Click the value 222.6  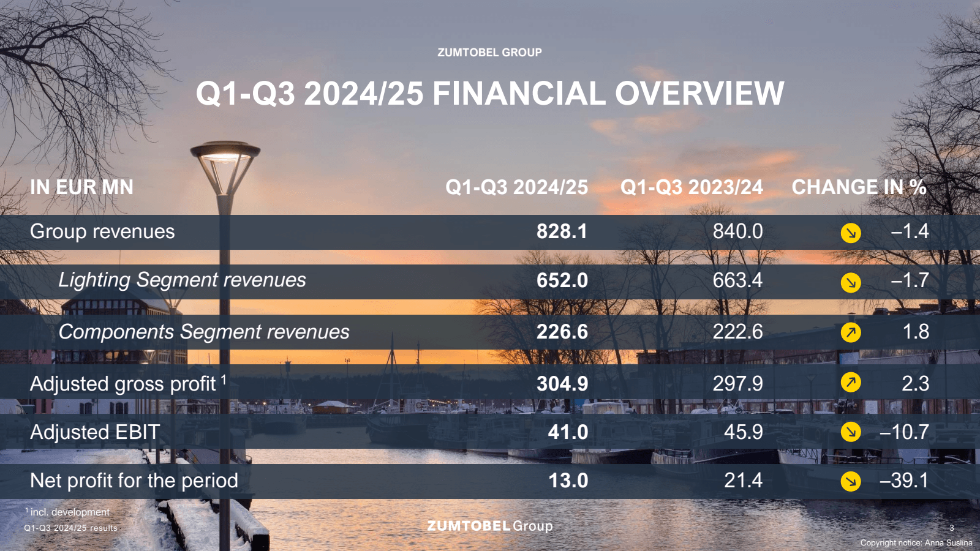pyautogui.click(x=738, y=332)
